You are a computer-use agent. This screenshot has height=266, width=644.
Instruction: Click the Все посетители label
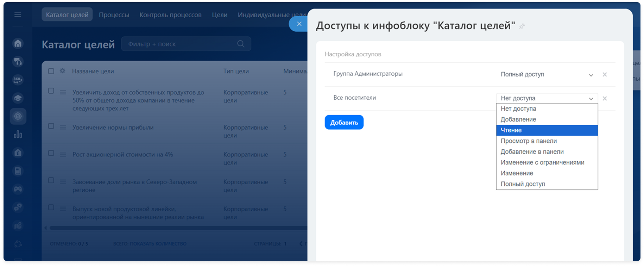(355, 98)
